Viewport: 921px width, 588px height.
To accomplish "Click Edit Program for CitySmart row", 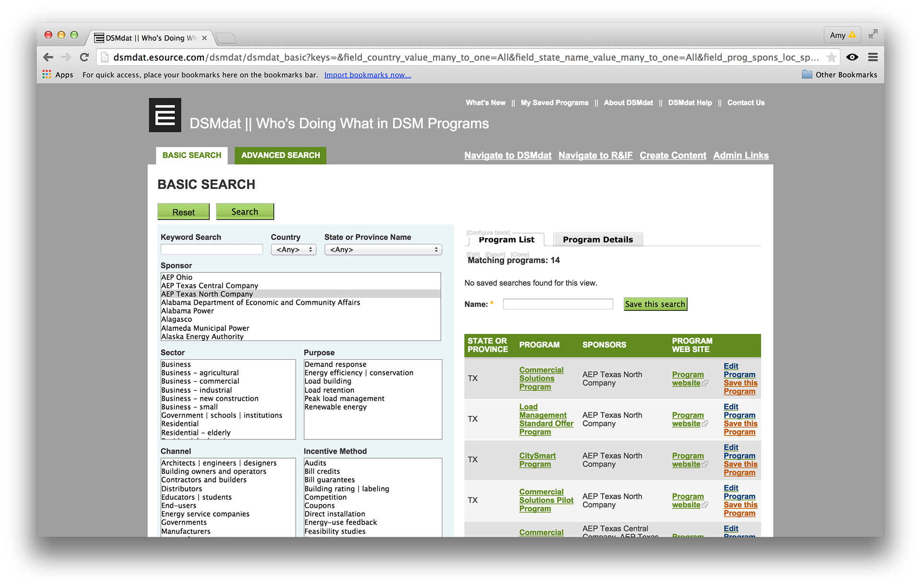I will 739,452.
